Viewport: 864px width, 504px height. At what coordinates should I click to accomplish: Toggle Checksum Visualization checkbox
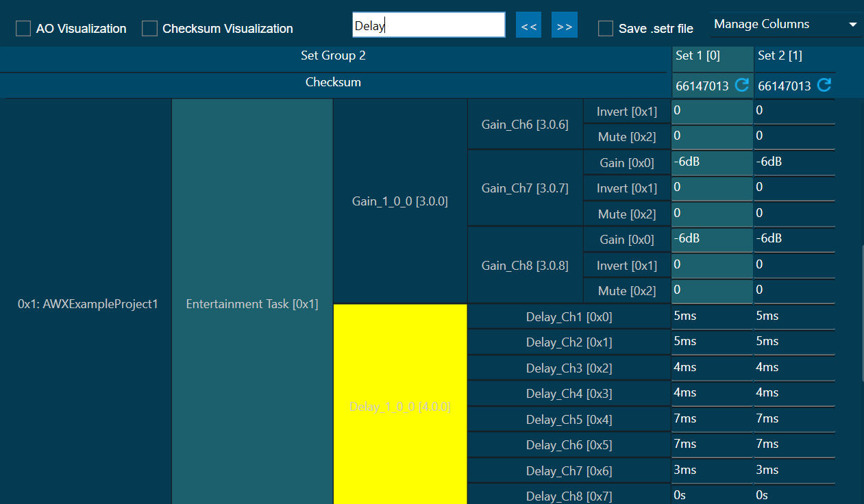point(149,29)
